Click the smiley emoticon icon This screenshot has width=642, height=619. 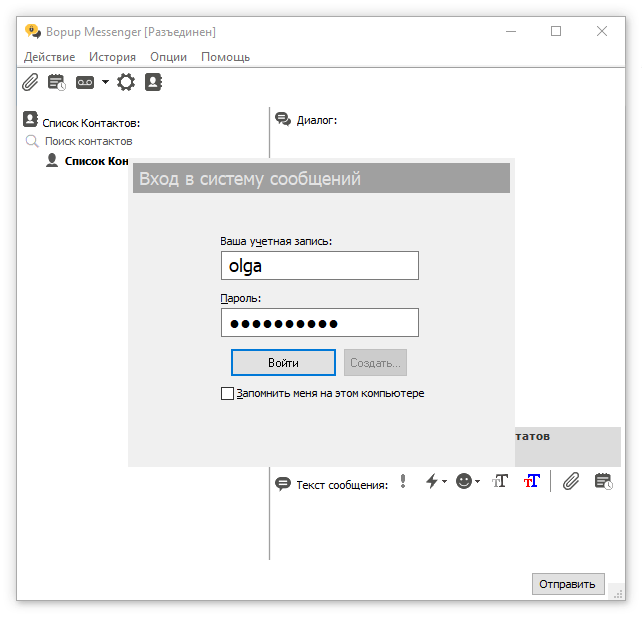[x=464, y=481]
